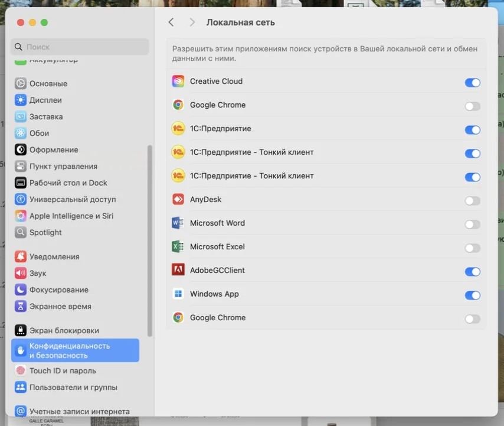Click the Creative Cloud label

(x=217, y=81)
